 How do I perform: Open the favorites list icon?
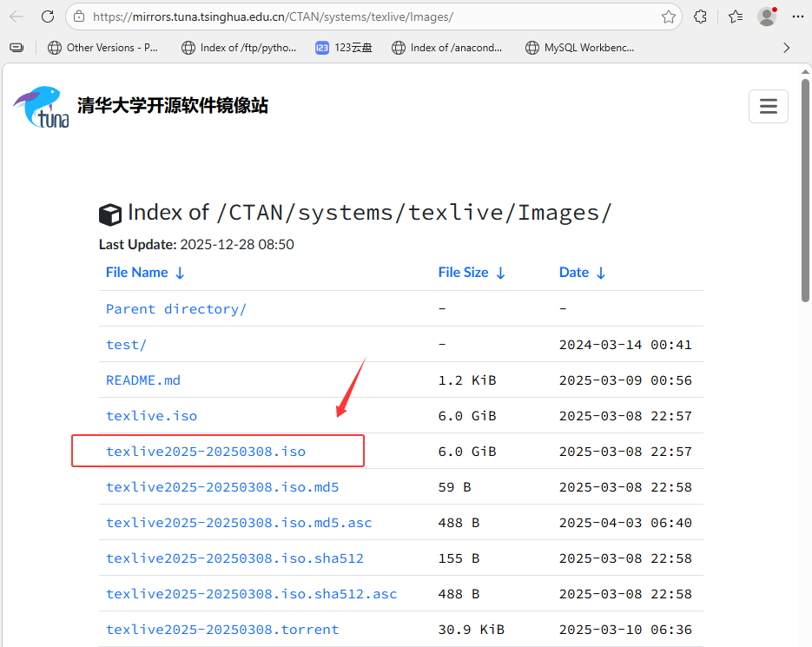point(736,17)
